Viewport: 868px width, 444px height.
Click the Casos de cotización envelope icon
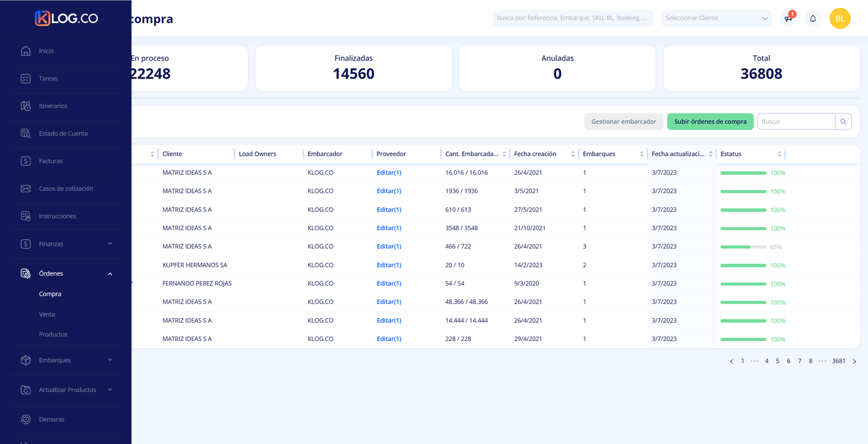point(25,189)
